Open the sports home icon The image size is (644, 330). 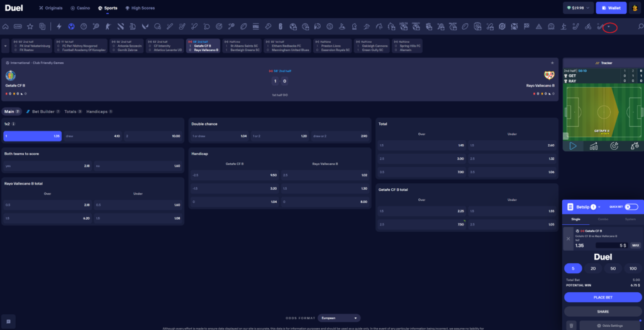(x=5, y=26)
